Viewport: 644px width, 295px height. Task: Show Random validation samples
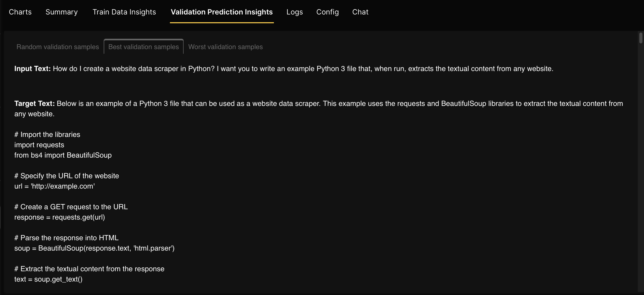pyautogui.click(x=58, y=47)
